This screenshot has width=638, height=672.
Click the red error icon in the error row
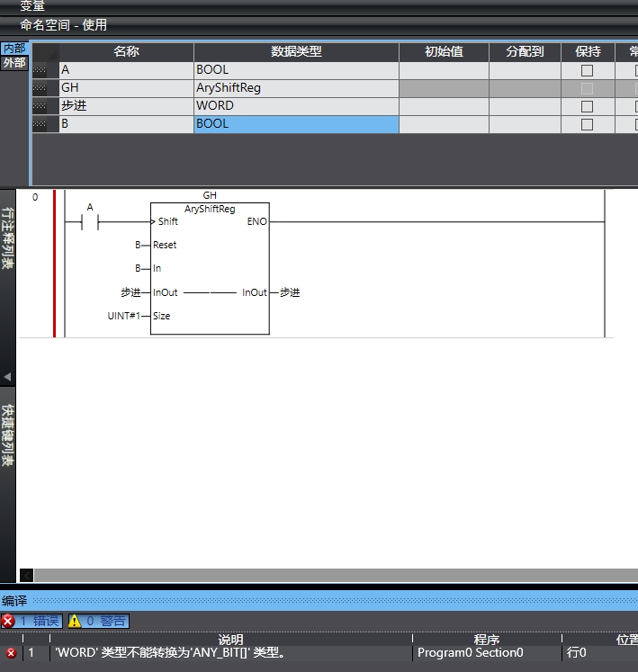tap(11, 653)
